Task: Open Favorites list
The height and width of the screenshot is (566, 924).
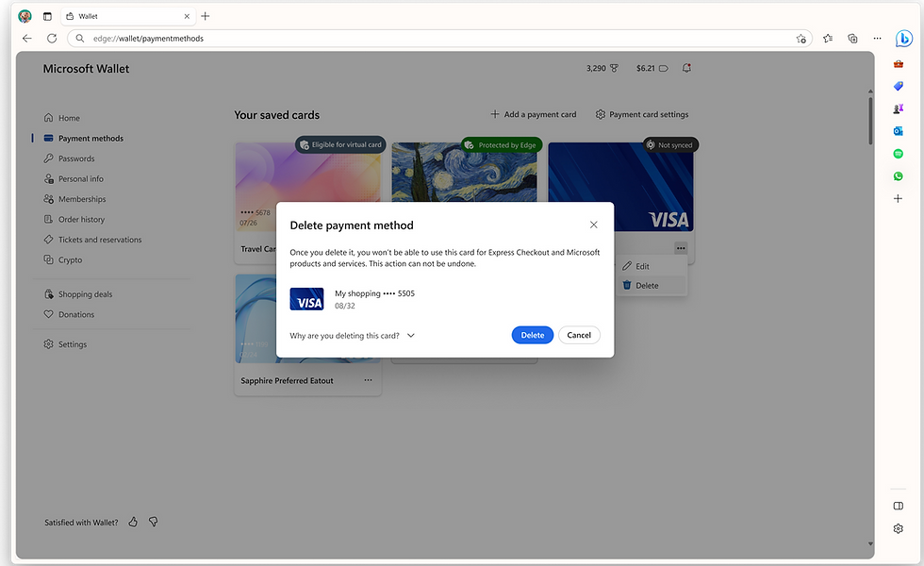Action: click(x=828, y=39)
